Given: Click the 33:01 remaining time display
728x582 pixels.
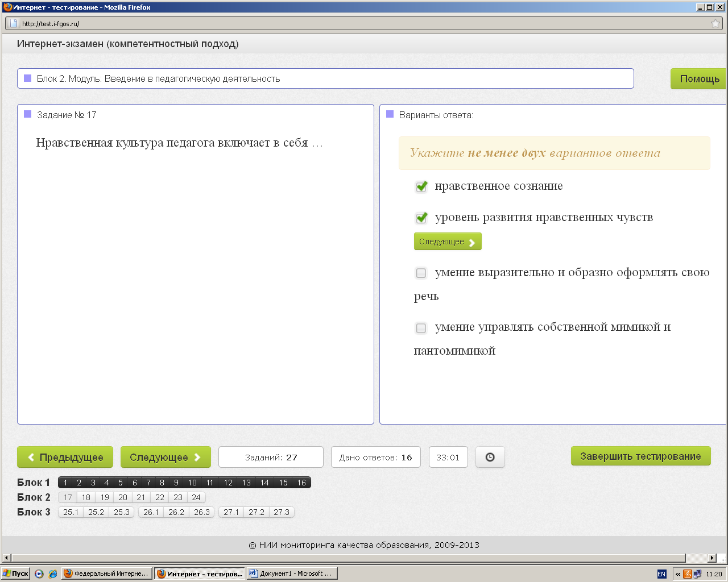Looking at the screenshot, I should point(448,457).
